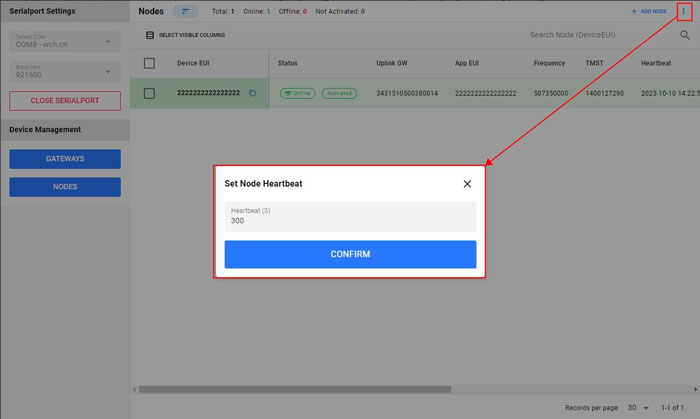The height and width of the screenshot is (419, 700).
Task: Open the three-dot more options menu
Action: [x=683, y=11]
